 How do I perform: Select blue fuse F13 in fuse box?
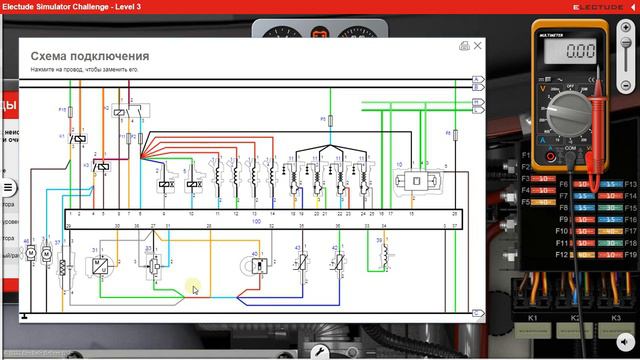610,184
